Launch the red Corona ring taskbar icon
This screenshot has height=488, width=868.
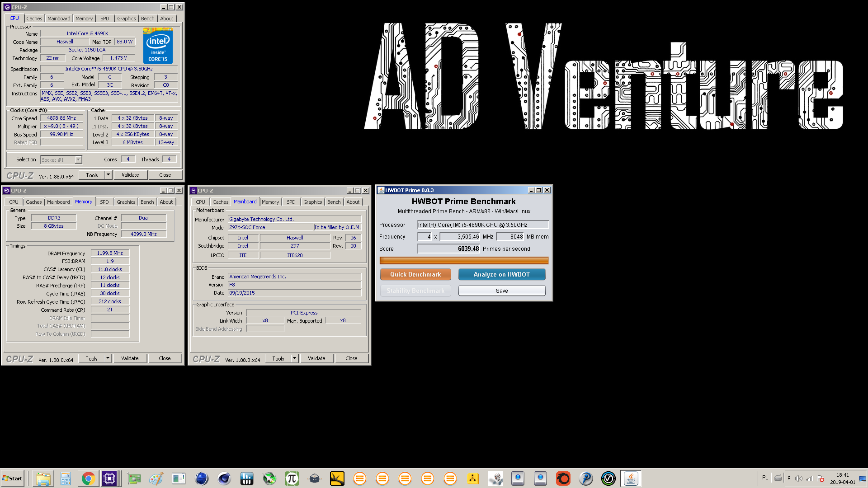(563, 479)
